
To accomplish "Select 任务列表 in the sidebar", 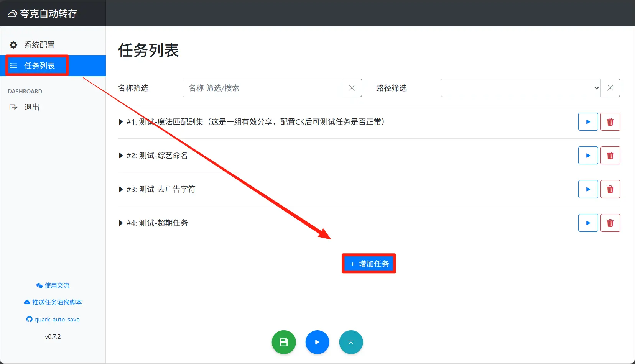I will tap(39, 66).
